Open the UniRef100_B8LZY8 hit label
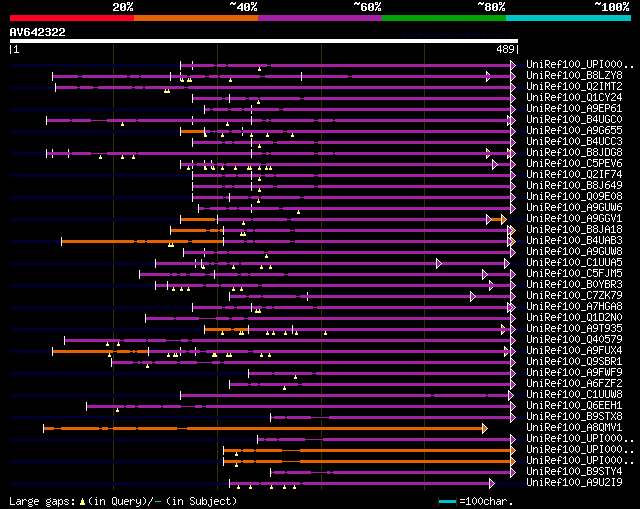The image size is (640, 509). tap(574, 76)
